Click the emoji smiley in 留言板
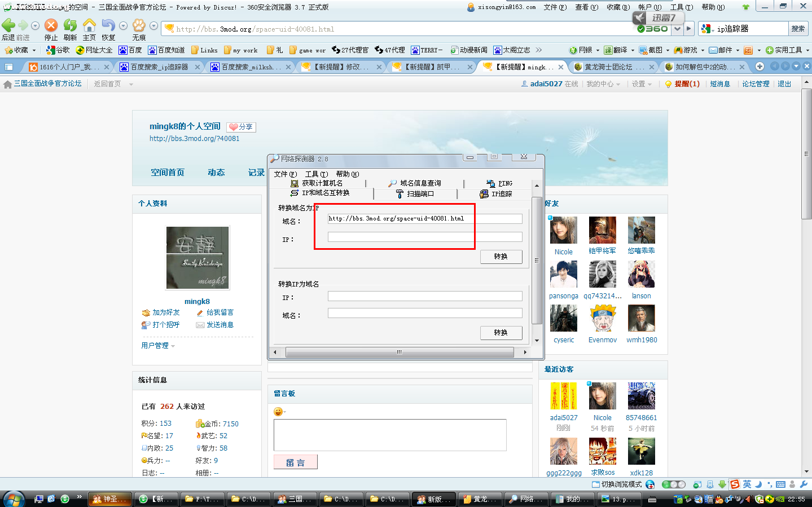The width and height of the screenshot is (812, 507). click(x=278, y=412)
